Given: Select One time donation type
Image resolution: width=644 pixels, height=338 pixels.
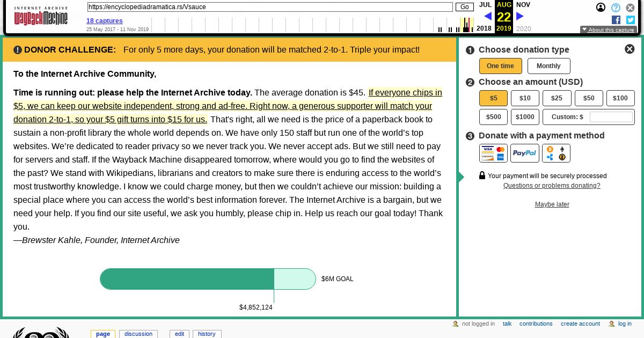Looking at the screenshot, I should [500, 66].
